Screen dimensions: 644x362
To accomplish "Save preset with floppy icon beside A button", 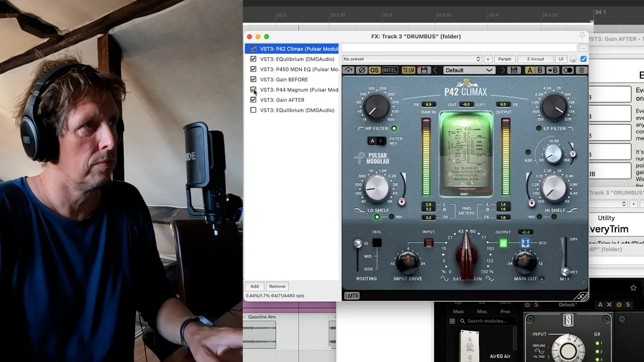I will tap(513, 70).
